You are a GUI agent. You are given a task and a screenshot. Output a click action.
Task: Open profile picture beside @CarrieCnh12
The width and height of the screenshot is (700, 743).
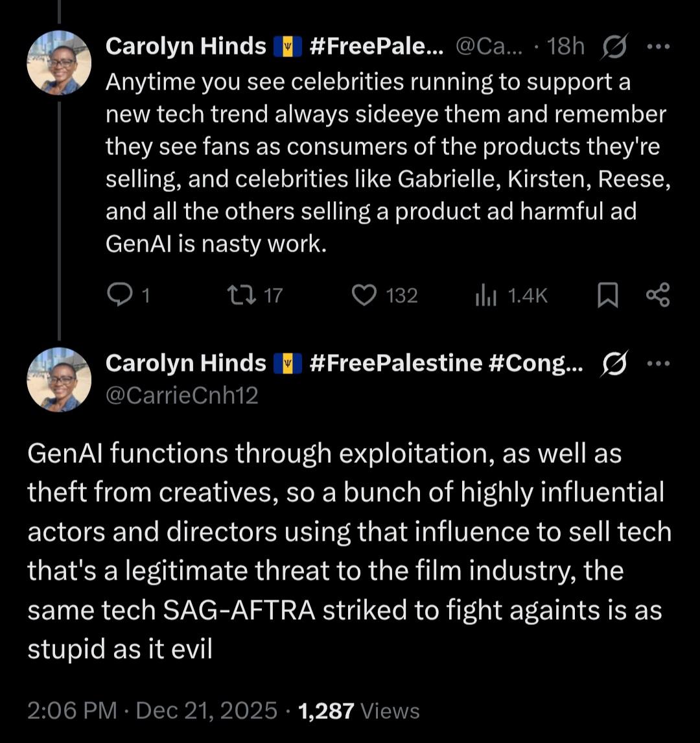58,379
